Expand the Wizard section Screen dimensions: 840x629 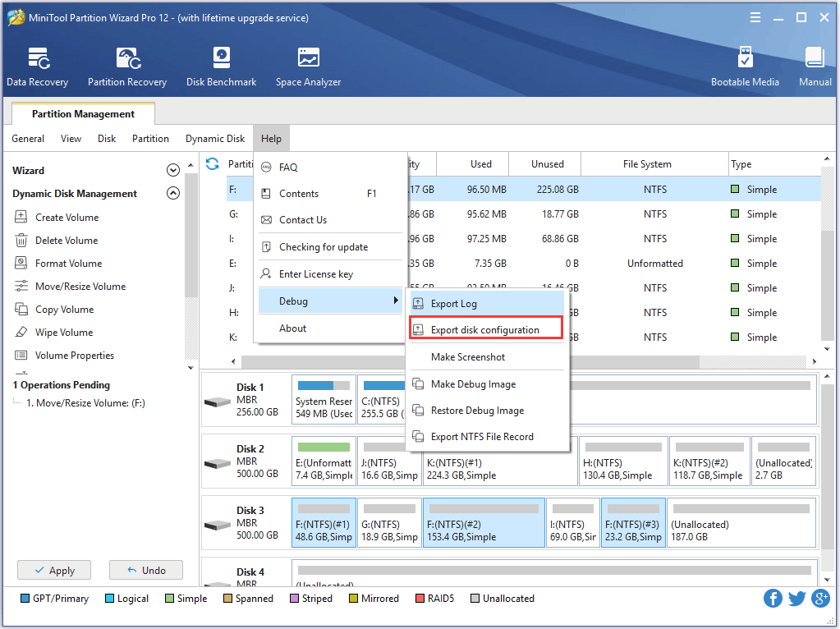pyautogui.click(x=172, y=171)
